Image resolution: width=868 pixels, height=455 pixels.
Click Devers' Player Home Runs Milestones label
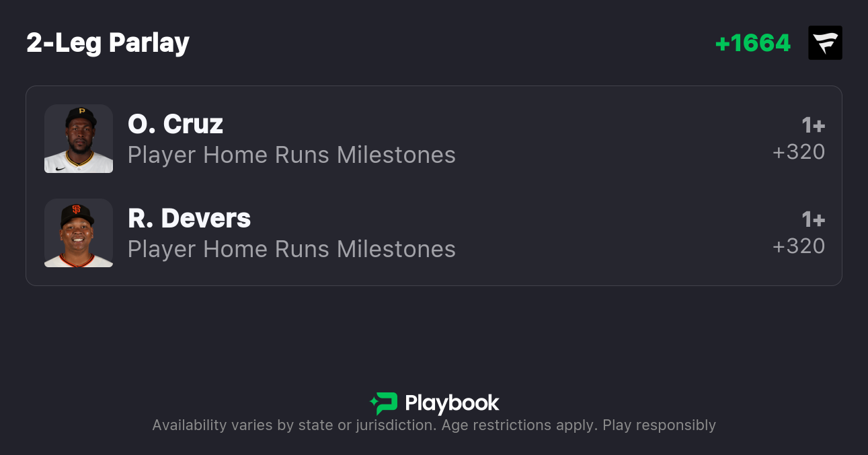pyautogui.click(x=291, y=249)
